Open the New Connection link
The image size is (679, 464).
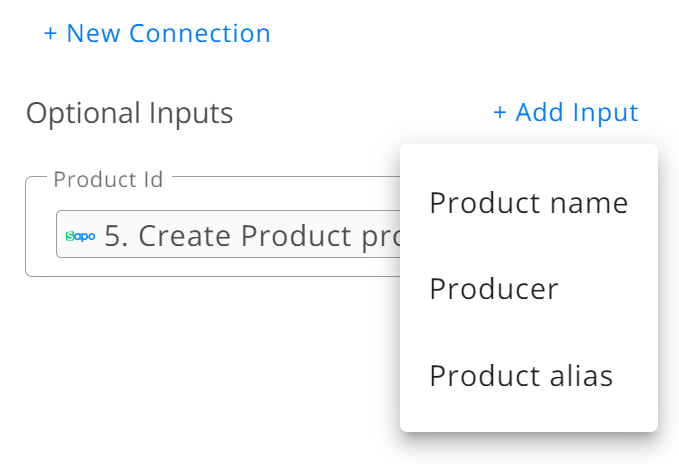(x=157, y=33)
